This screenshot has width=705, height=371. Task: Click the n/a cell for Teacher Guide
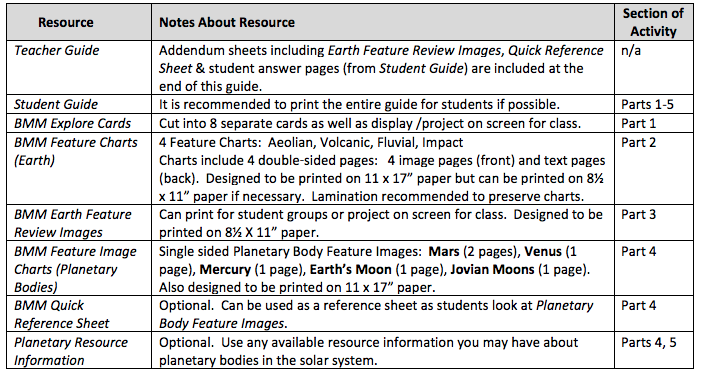click(631, 50)
